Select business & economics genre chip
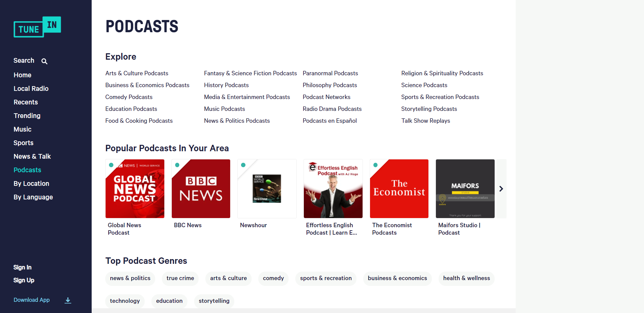 click(398, 278)
